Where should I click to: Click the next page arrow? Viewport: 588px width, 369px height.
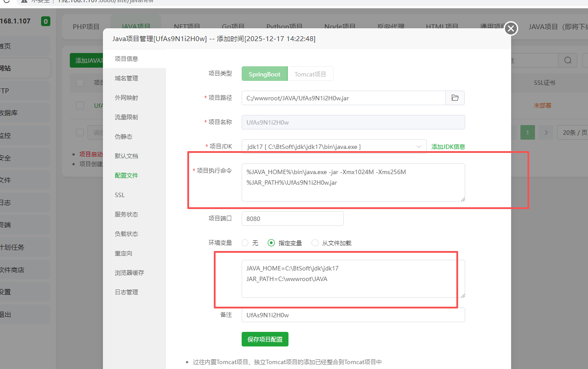(x=546, y=132)
